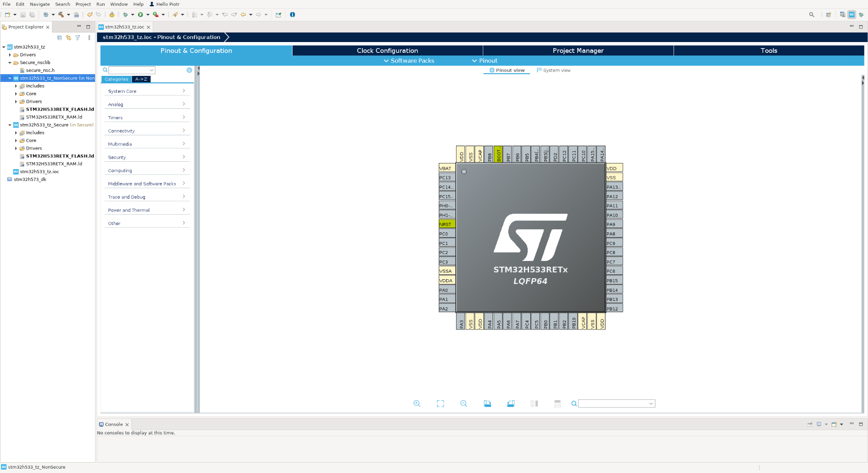The height and width of the screenshot is (473, 868).
Task: Open the File menu
Action: 7,4
